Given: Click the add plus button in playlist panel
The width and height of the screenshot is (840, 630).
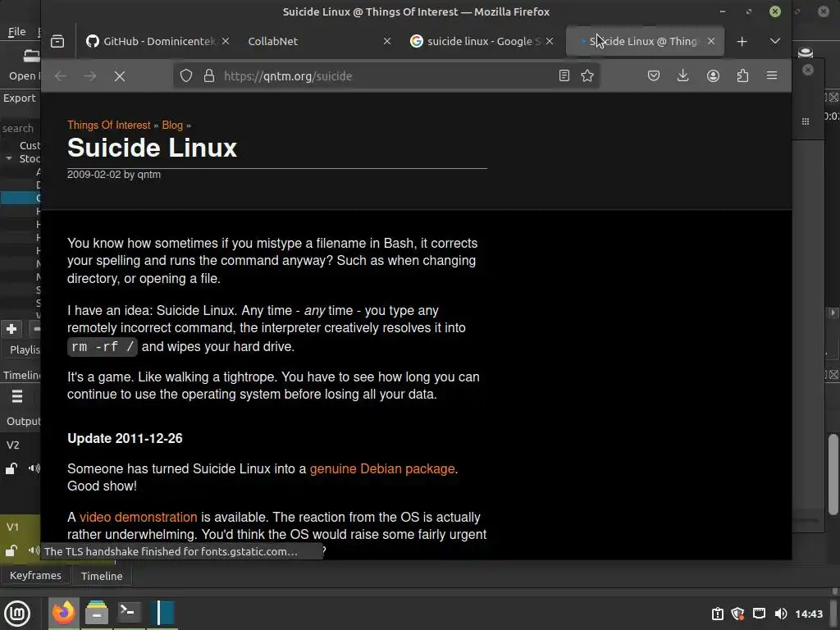Looking at the screenshot, I should [11, 328].
